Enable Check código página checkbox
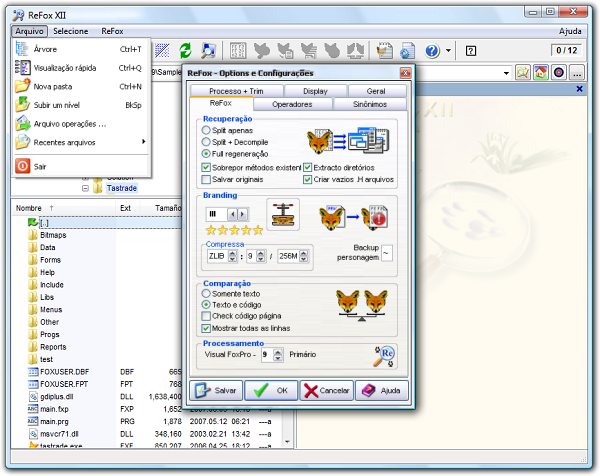Screen dimensions: 600x476 tap(206, 316)
